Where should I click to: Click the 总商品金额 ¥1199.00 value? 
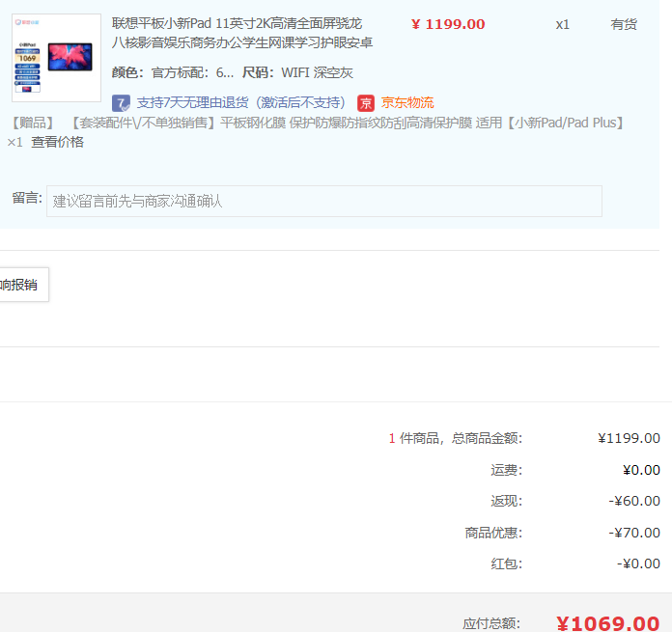point(629,438)
